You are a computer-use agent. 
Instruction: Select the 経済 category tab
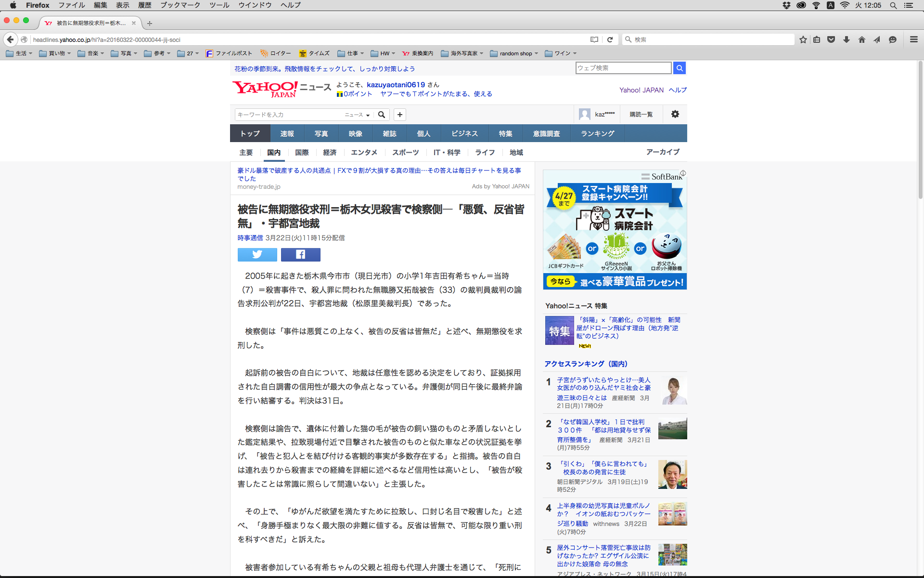[330, 152]
